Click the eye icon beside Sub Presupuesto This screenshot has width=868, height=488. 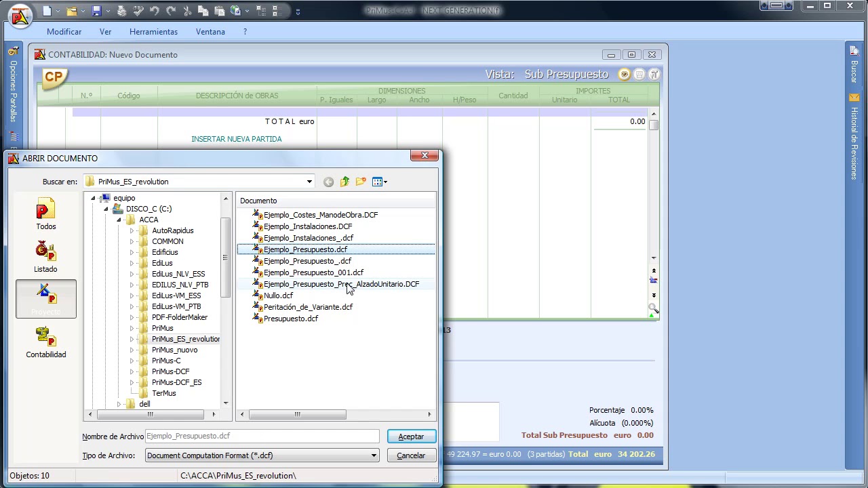point(624,75)
